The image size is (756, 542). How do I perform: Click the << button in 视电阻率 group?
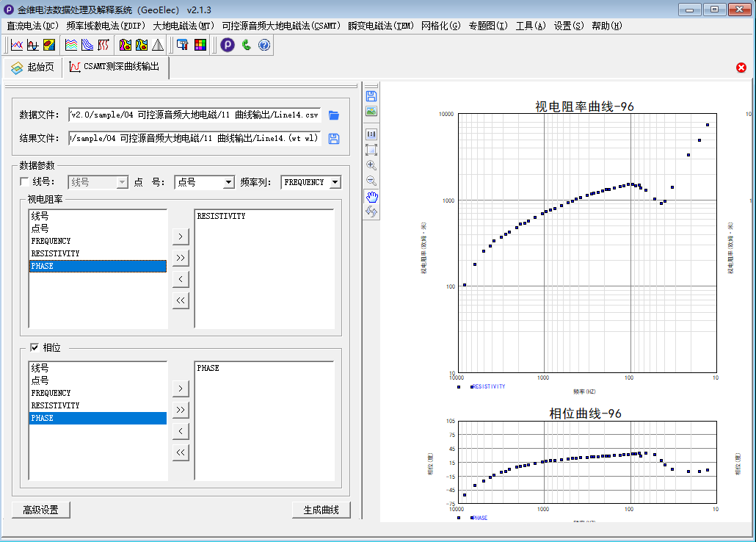tap(181, 300)
